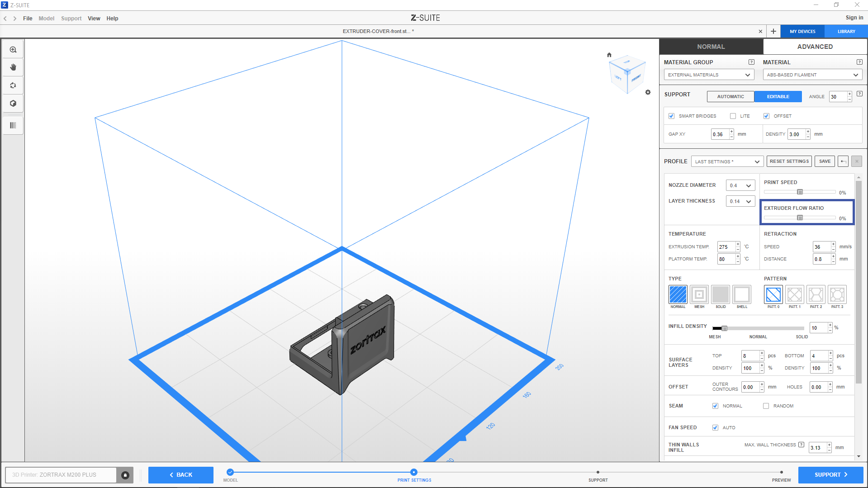This screenshot has width=868, height=488.
Task: Select the zoom magnifier tool
Action: click(x=13, y=50)
